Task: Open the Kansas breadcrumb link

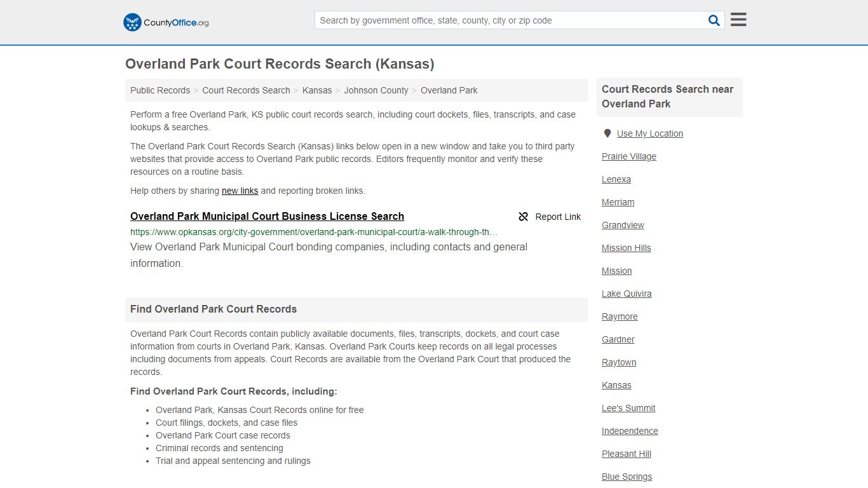Action: 317,90
